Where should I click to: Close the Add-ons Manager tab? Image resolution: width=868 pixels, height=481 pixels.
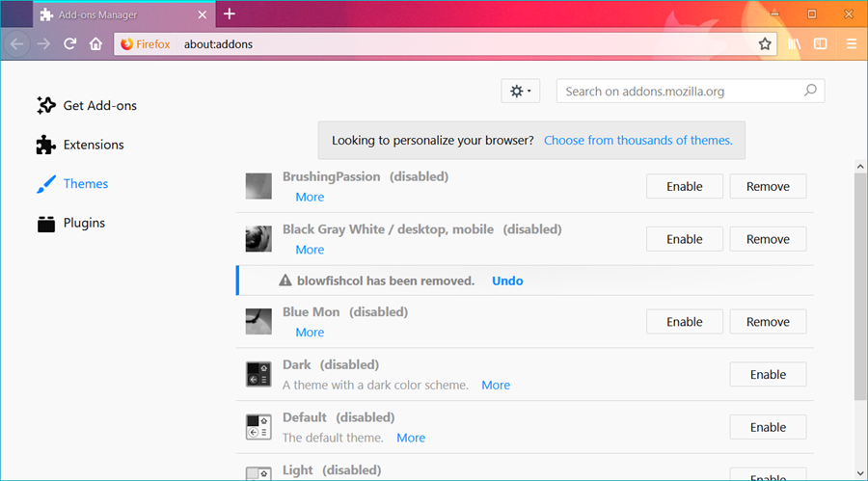[x=203, y=15]
